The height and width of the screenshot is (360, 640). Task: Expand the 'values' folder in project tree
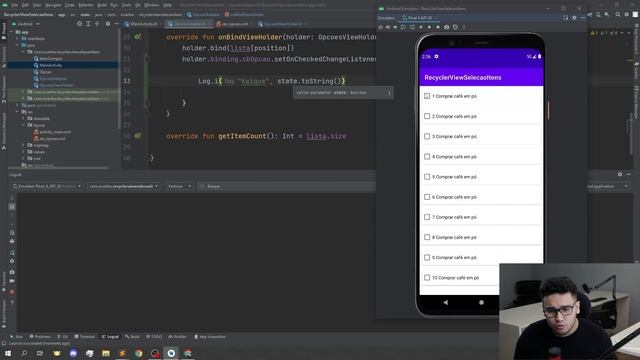[x=24, y=152]
